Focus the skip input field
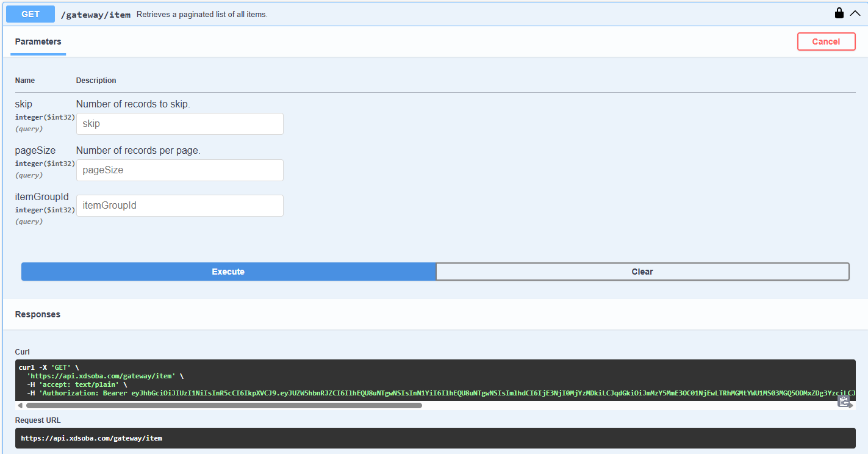868x454 pixels. pyautogui.click(x=179, y=124)
